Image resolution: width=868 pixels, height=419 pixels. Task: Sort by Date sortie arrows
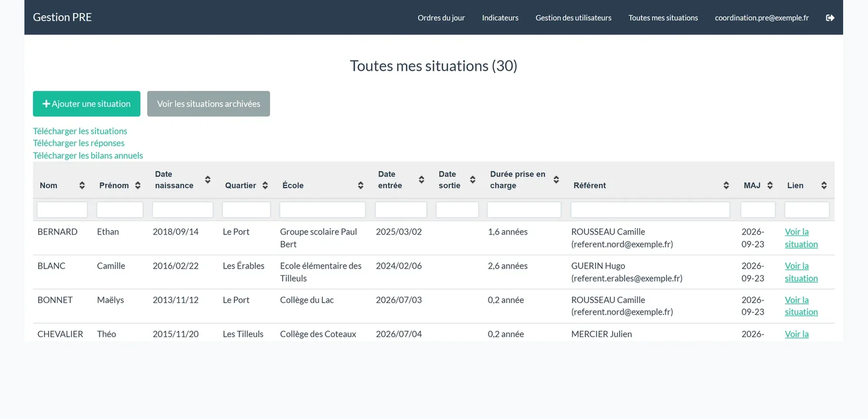point(472,179)
